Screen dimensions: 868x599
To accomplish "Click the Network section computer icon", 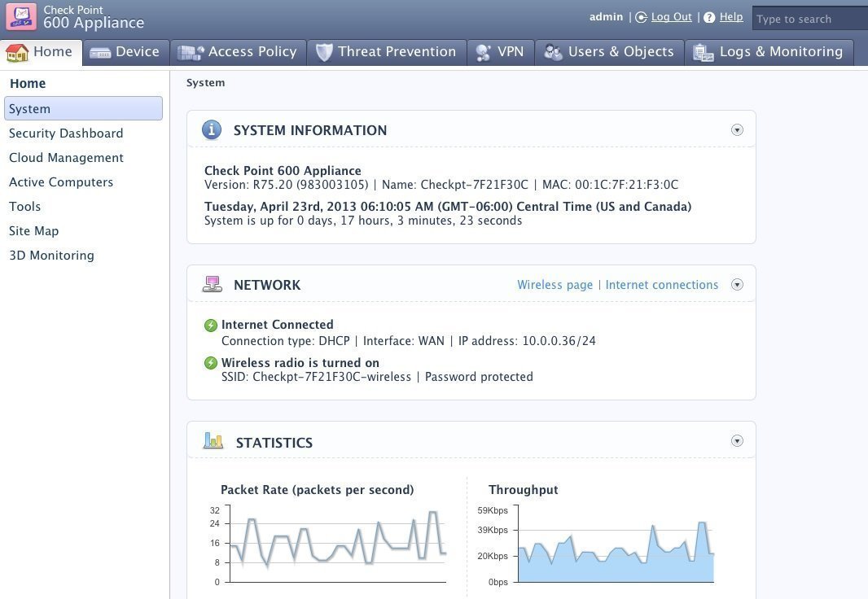I will coord(212,285).
